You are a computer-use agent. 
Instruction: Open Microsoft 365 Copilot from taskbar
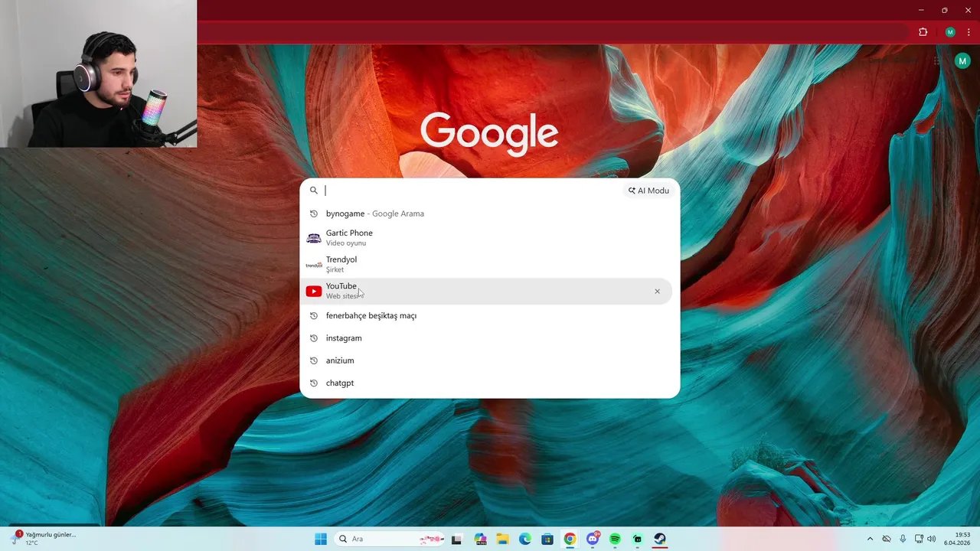[481, 539]
